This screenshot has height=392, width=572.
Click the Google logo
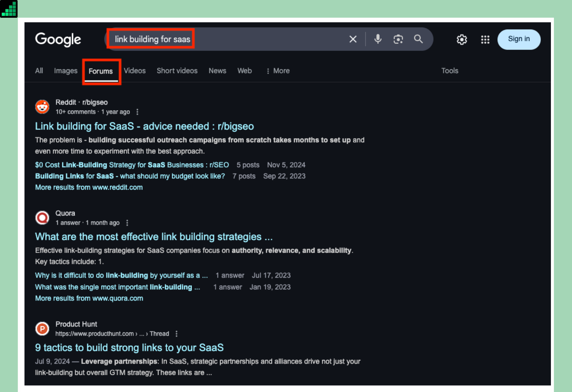point(58,40)
